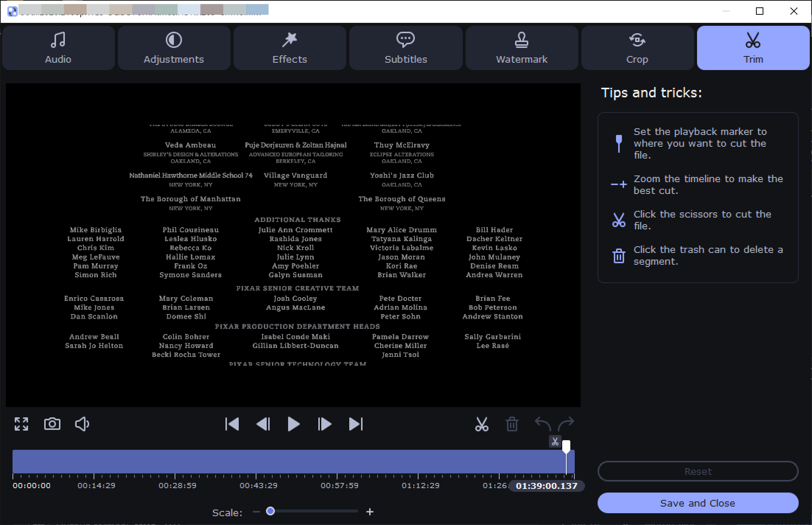Delete segment with the trash can
The image size is (812, 525).
point(512,424)
